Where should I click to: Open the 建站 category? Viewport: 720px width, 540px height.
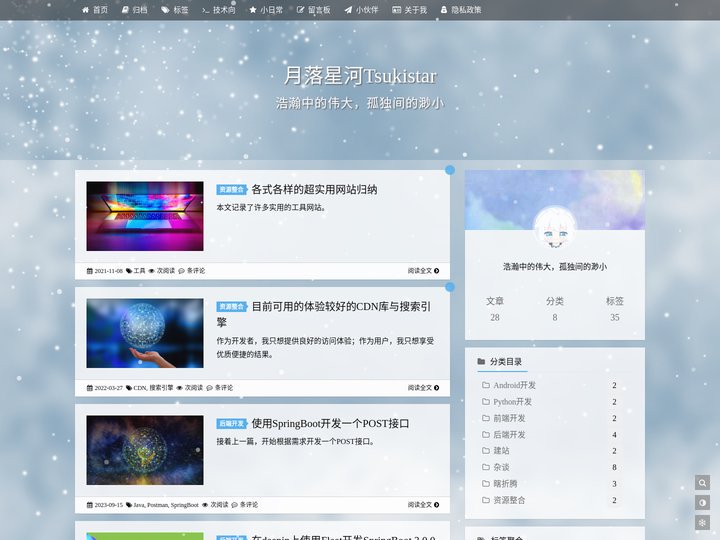501,450
